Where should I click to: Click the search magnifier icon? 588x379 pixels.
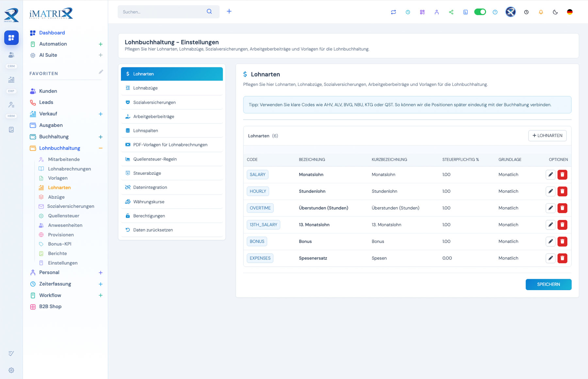point(209,11)
